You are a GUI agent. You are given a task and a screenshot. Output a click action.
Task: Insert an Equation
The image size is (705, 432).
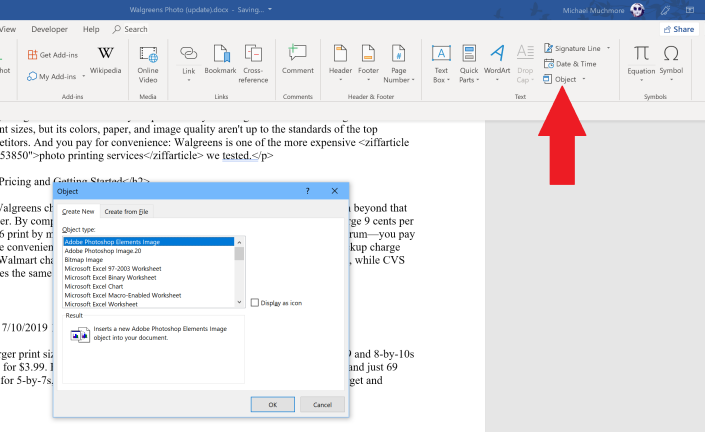[x=641, y=60]
